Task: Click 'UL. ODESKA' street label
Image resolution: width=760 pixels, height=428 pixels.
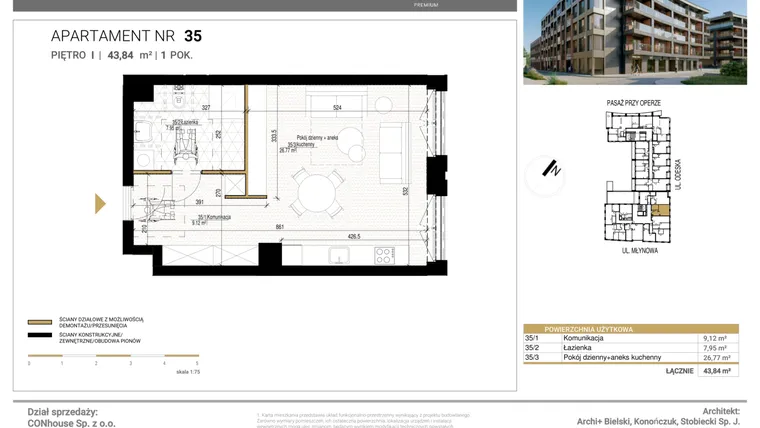Action: [678, 174]
